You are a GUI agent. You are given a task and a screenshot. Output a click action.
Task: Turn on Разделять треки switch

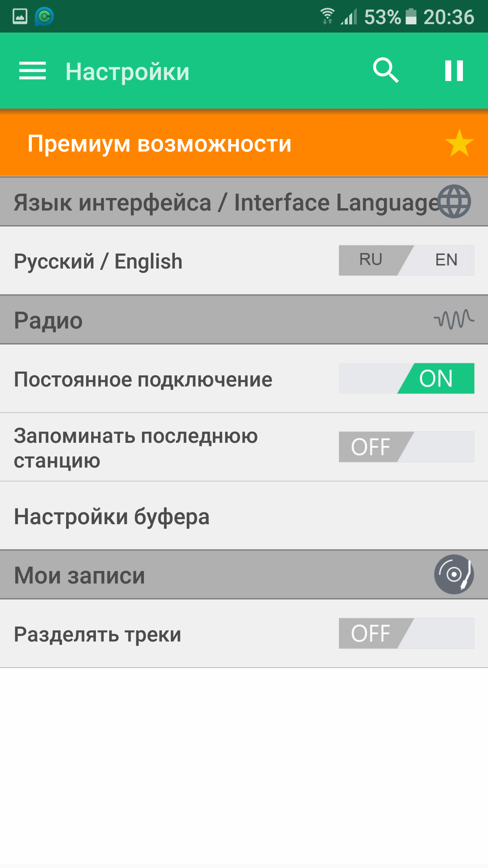tap(406, 633)
